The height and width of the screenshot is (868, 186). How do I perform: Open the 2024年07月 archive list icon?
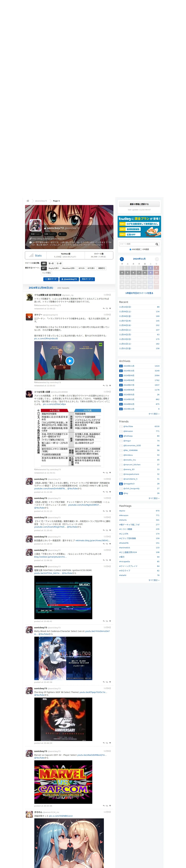[121, 385]
